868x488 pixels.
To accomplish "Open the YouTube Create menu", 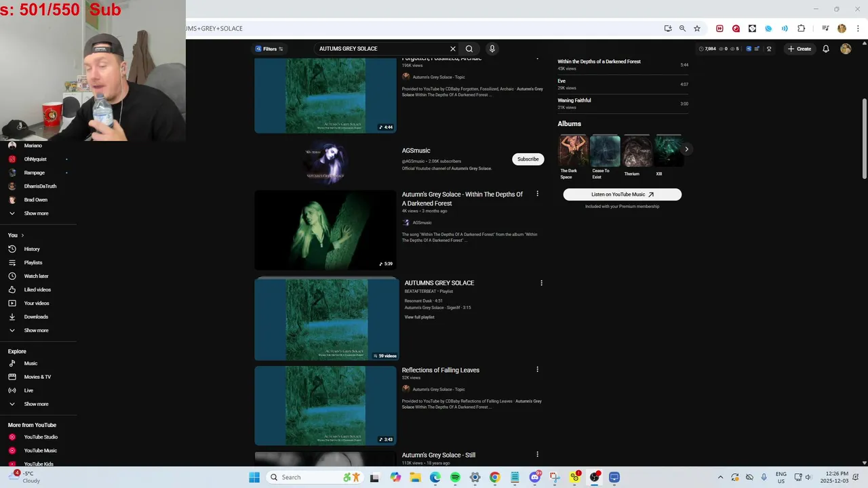I will click(x=800, y=49).
